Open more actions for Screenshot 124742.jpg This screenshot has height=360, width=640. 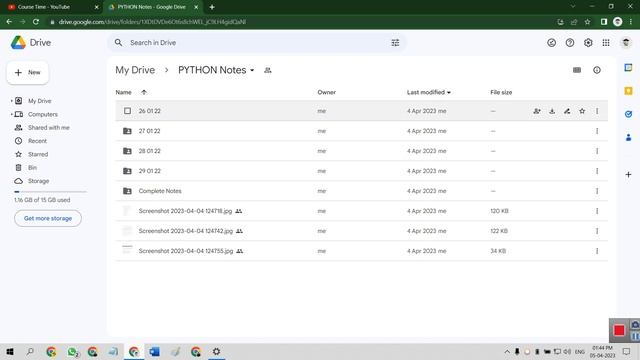(x=597, y=231)
